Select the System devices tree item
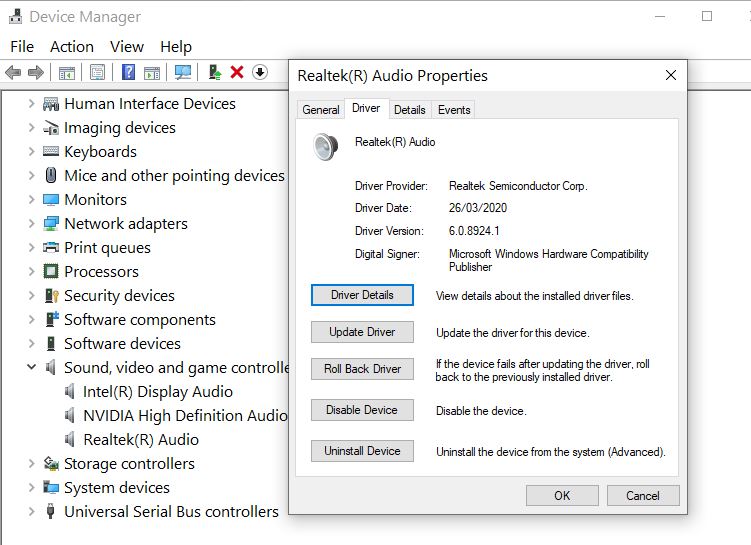This screenshot has width=751, height=545. 117,487
